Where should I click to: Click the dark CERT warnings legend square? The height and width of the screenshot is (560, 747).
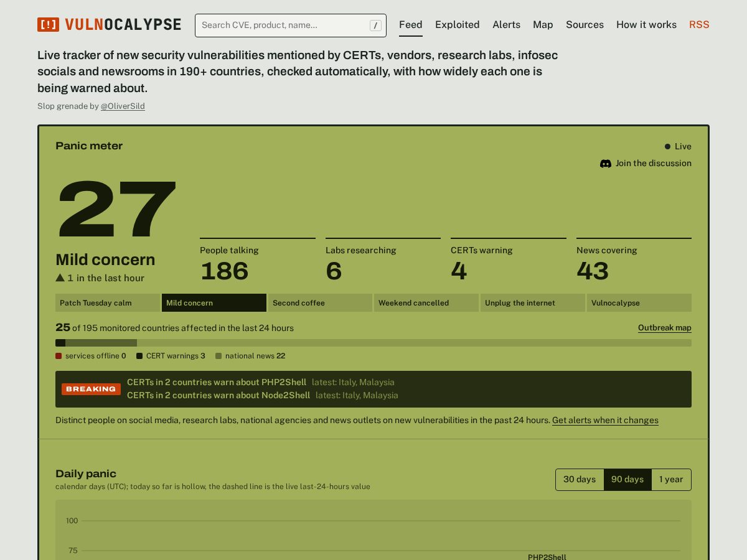tap(139, 356)
